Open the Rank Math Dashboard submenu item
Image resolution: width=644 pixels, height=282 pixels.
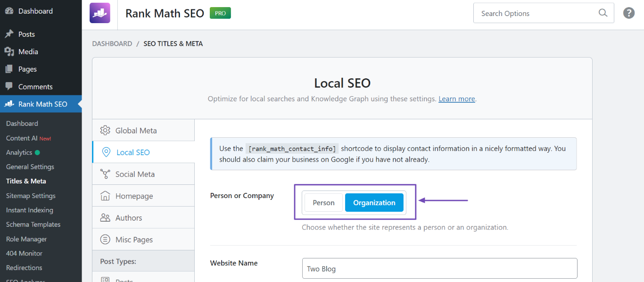point(22,124)
